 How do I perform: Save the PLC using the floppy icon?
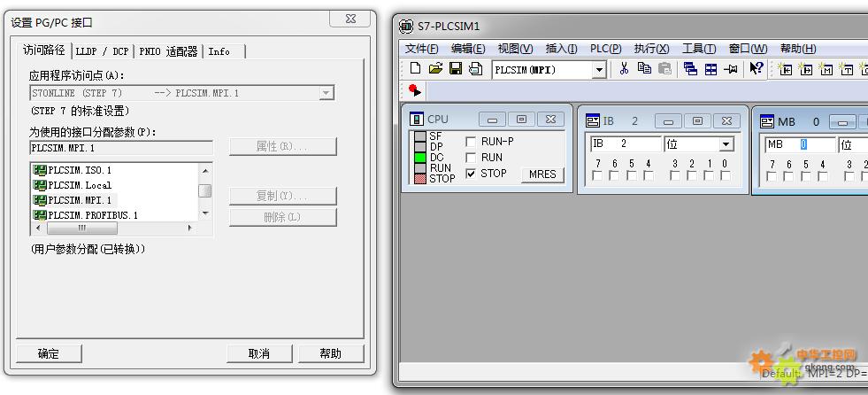(456, 69)
